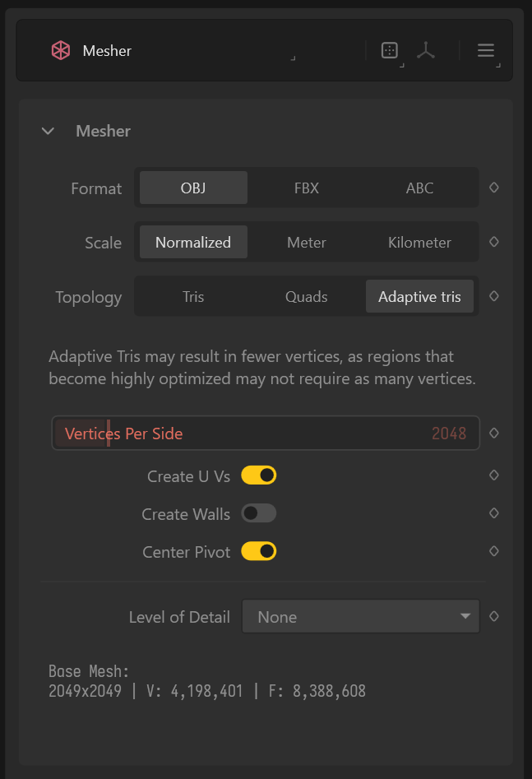Viewport: 532px width, 779px height.
Task: Collapse the Mesher section chevron
Action: click(48, 131)
